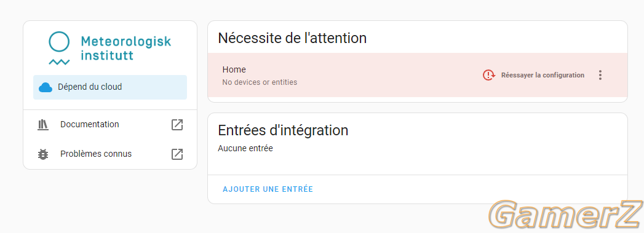Click the blue cloud icon
The height and width of the screenshot is (233, 644).
click(46, 87)
